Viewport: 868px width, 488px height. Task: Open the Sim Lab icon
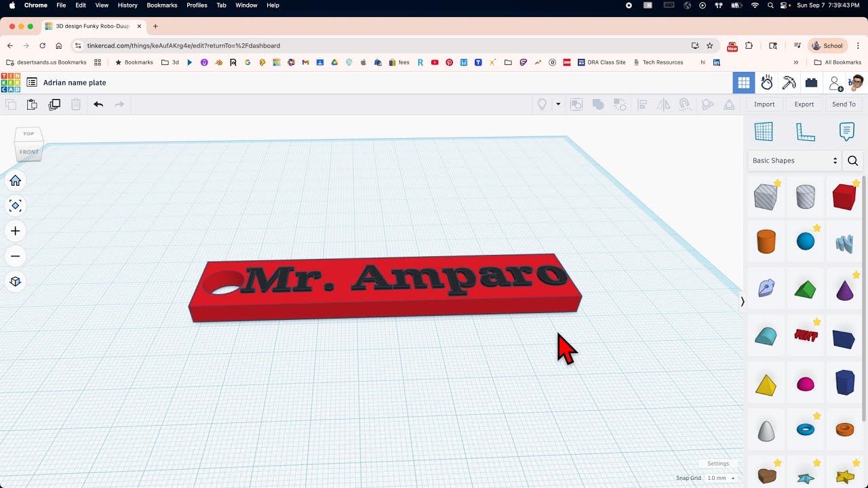pos(767,83)
